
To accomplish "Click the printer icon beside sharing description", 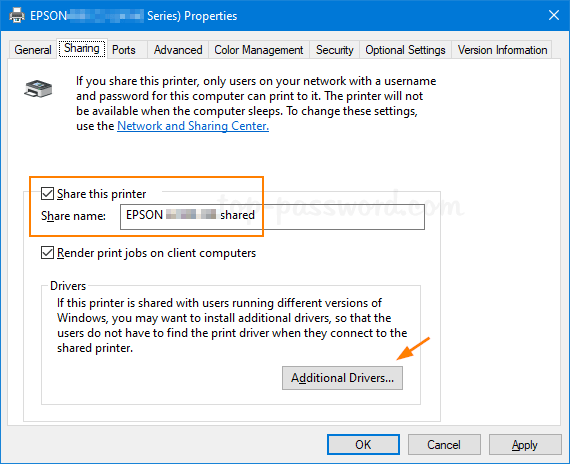I will pyautogui.click(x=38, y=89).
